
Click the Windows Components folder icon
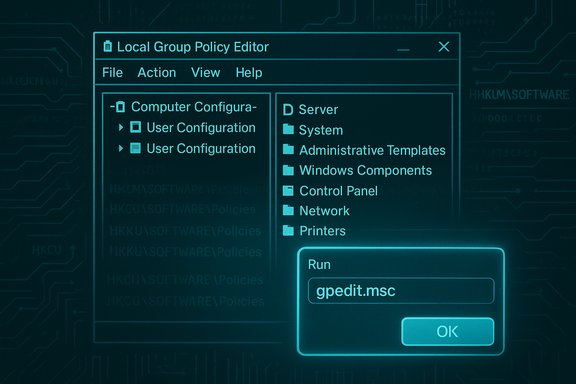pos(288,170)
